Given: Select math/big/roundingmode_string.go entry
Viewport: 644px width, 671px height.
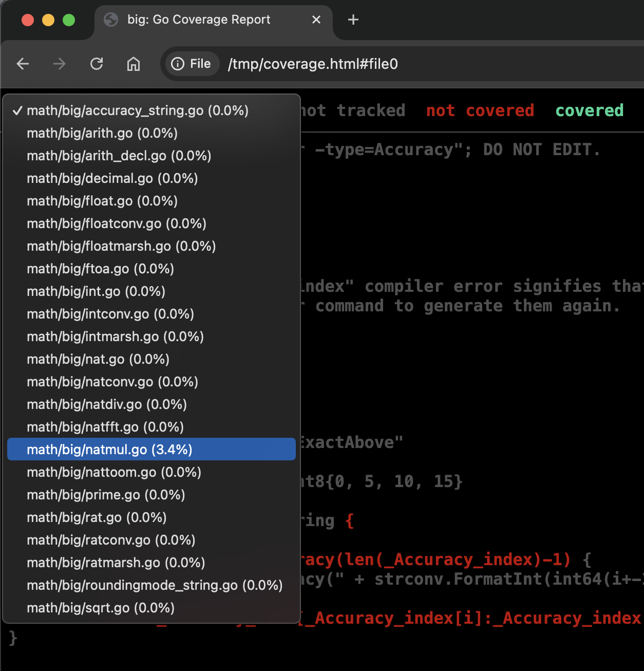Looking at the screenshot, I should point(154,585).
